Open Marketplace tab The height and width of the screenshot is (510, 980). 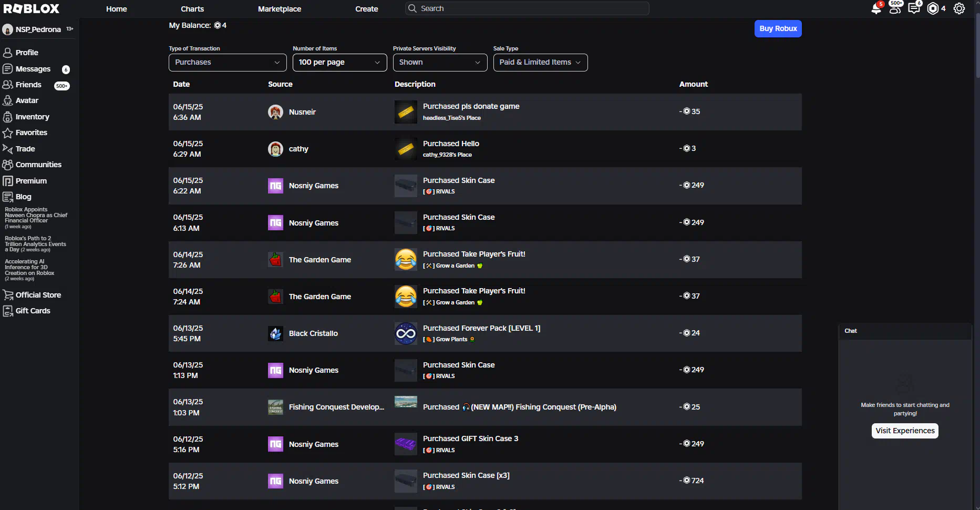click(x=280, y=9)
